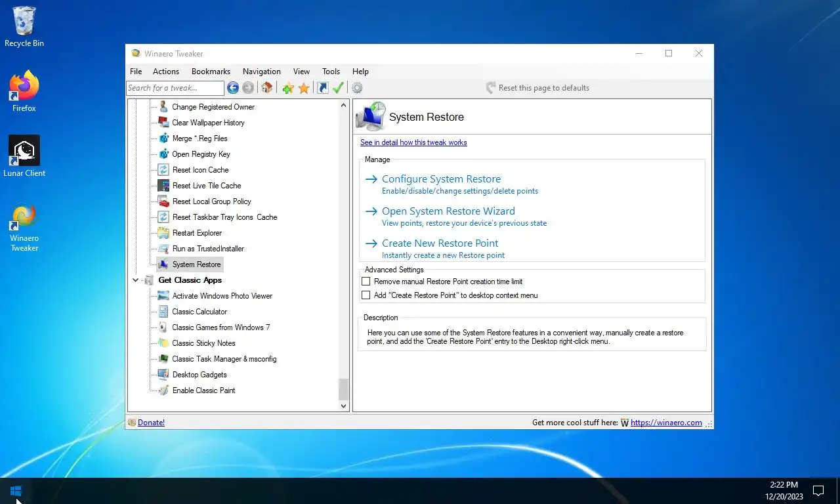Screen dimensions: 840x504
Task: Click the tree scrollbar up arrow
Action: coord(343,105)
